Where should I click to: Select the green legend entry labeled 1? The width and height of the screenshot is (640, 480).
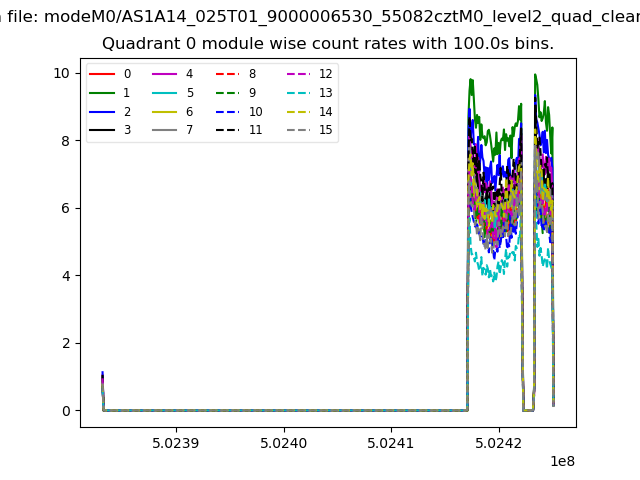click(x=102, y=93)
